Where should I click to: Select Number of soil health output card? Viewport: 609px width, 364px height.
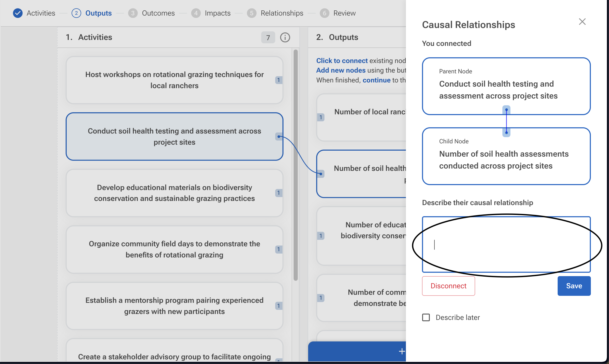click(x=361, y=174)
